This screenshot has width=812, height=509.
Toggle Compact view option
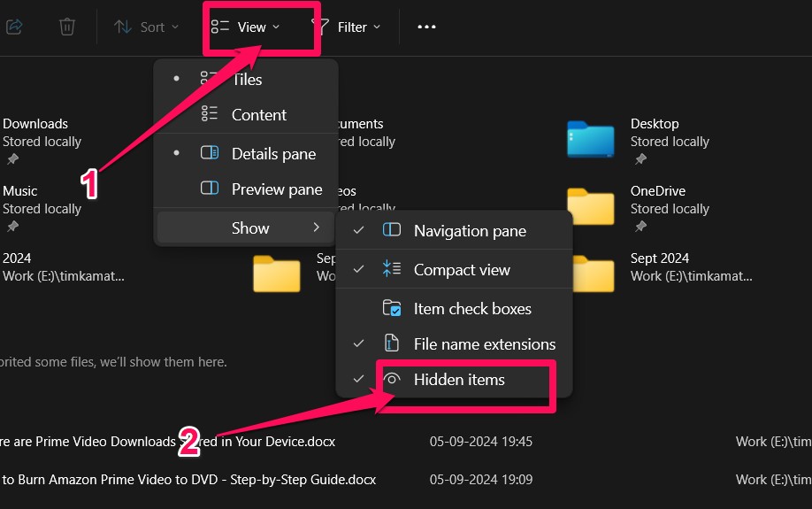[461, 270]
